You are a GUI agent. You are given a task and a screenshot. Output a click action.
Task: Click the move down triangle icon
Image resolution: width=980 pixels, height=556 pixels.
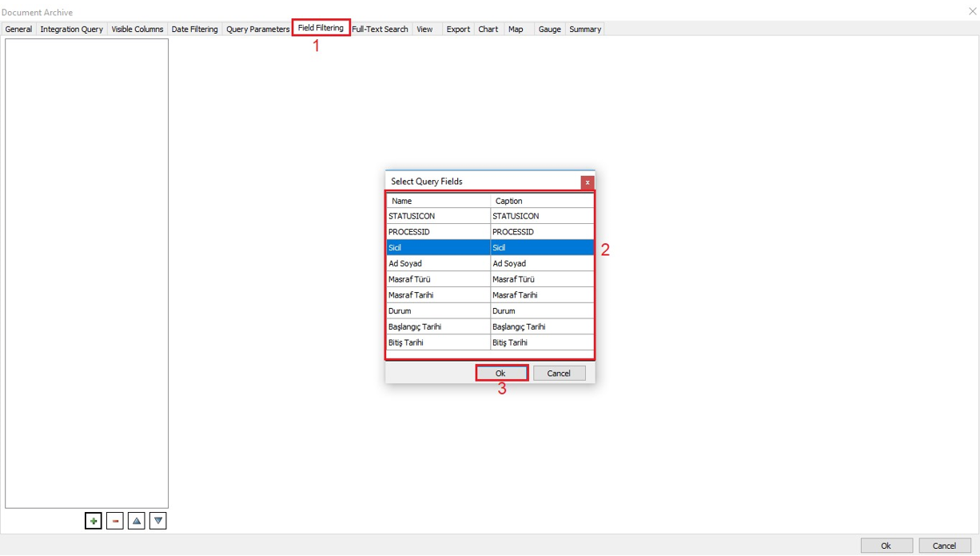[158, 521]
